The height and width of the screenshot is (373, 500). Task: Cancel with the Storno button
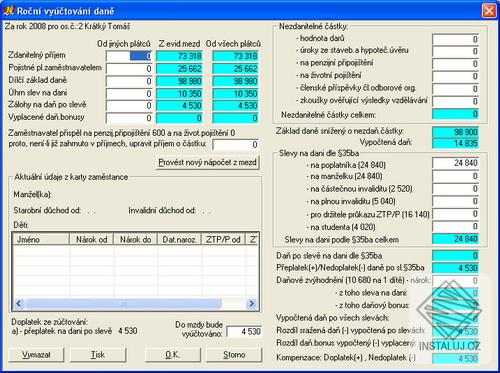click(x=234, y=355)
